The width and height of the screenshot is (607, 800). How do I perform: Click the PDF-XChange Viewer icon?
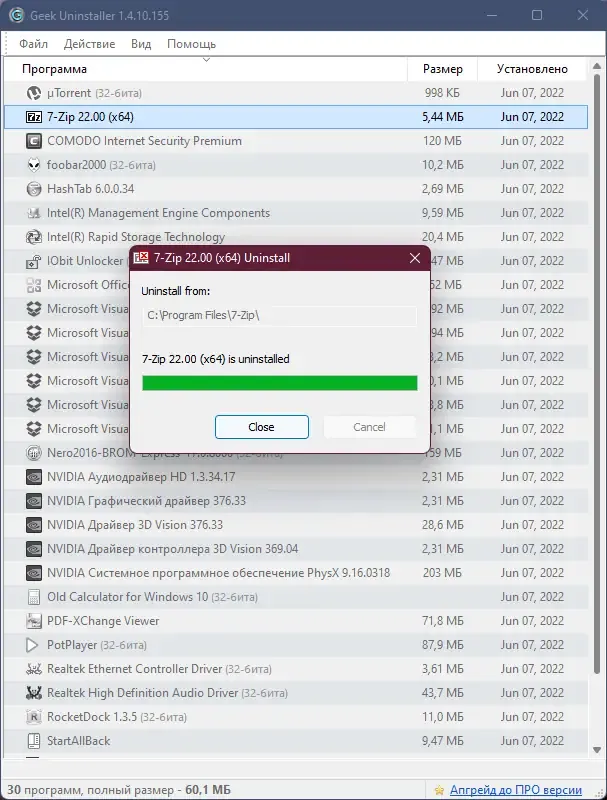34,620
